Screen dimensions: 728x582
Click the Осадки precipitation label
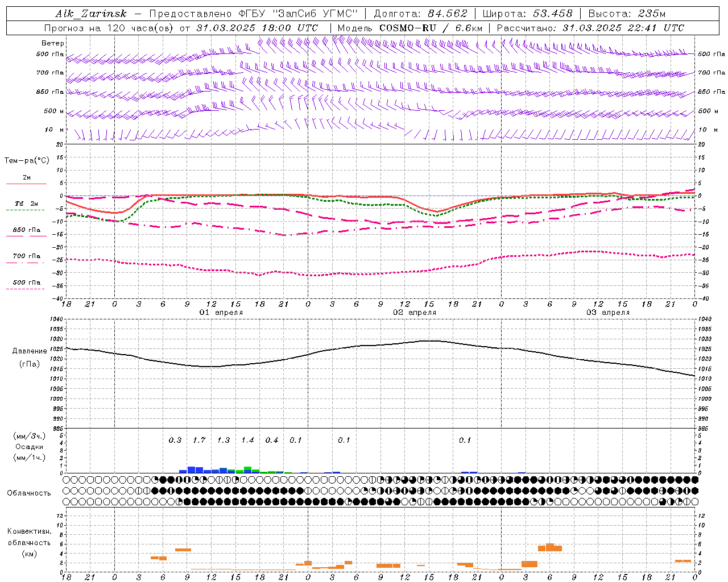point(29,447)
